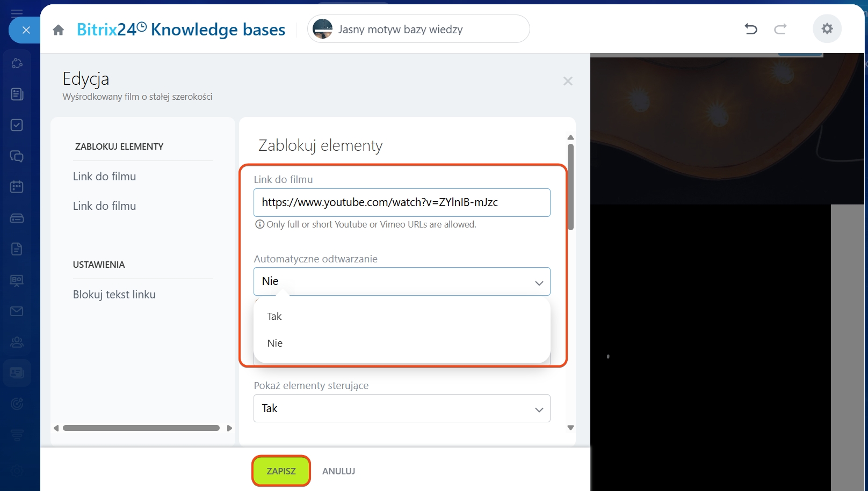Click the 'Only full or short Youtube' hint text
The width and height of the screenshot is (868, 491).
click(371, 224)
